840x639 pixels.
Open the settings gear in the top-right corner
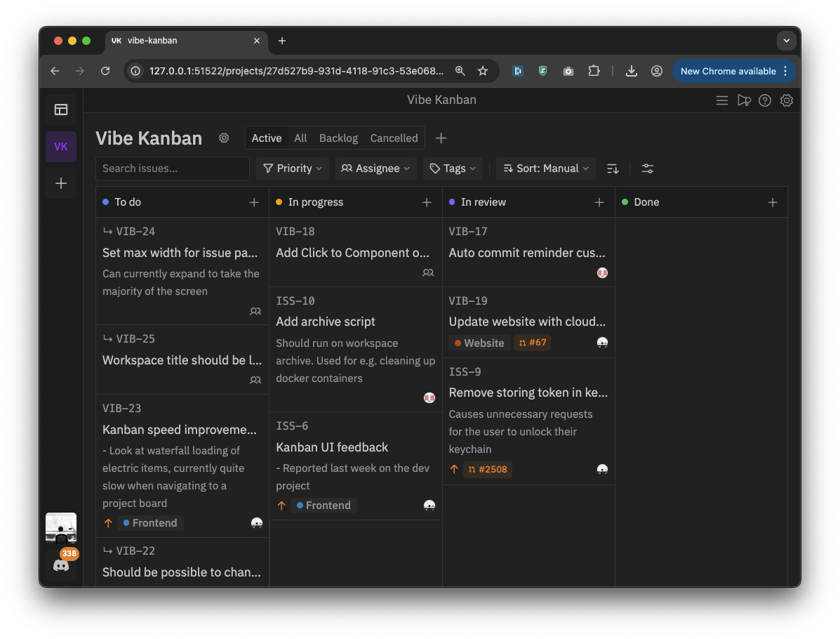coord(786,100)
